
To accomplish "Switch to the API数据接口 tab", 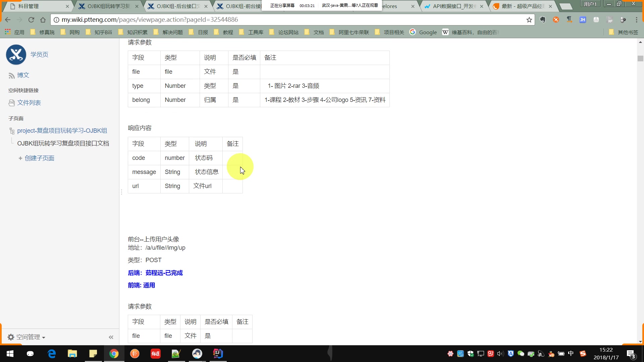I will (x=454, y=6).
